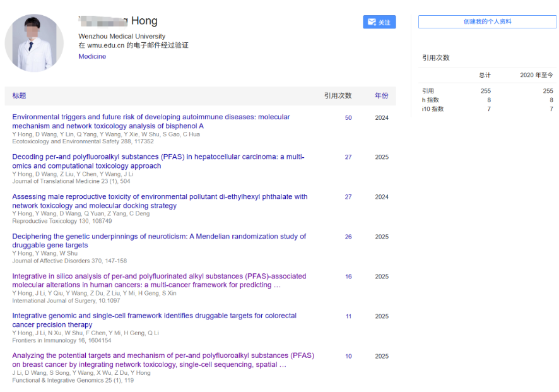Click citation count 27 for PFAS hepatocellular paper
The image size is (559, 392).
pos(348,157)
